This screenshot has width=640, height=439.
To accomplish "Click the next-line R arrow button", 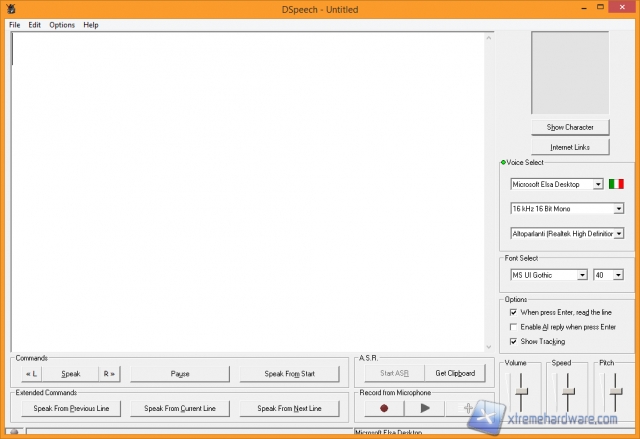I will pos(109,374).
